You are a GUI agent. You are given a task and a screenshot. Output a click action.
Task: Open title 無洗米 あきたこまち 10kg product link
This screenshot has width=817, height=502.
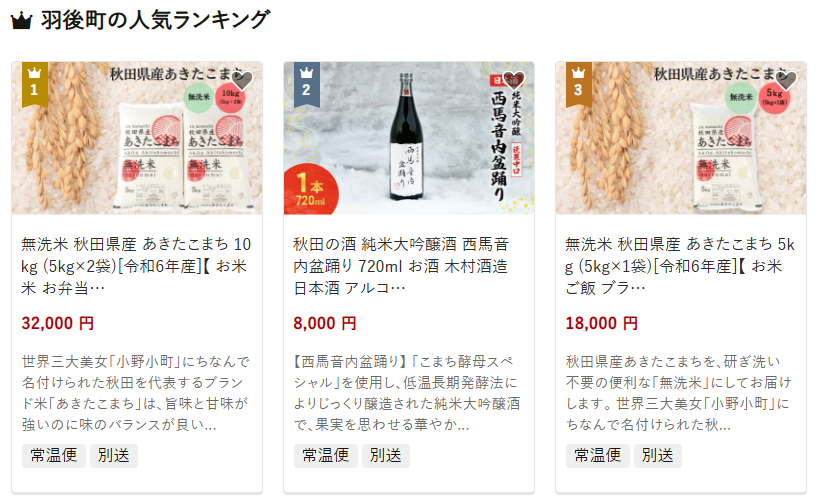(136, 266)
